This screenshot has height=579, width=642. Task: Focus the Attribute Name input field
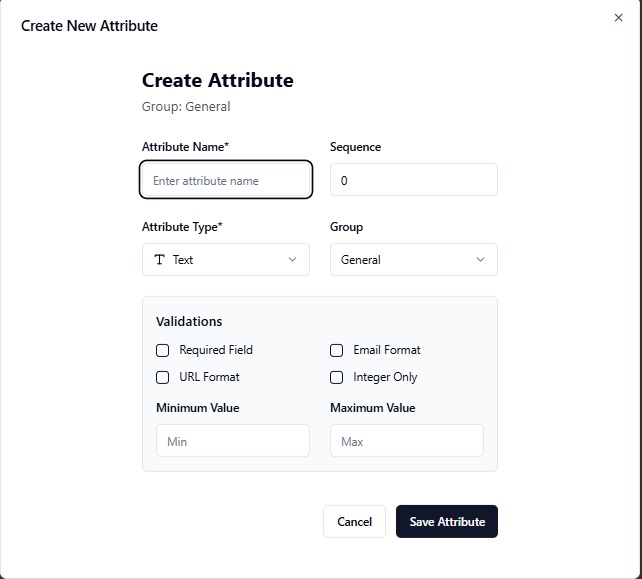226,180
